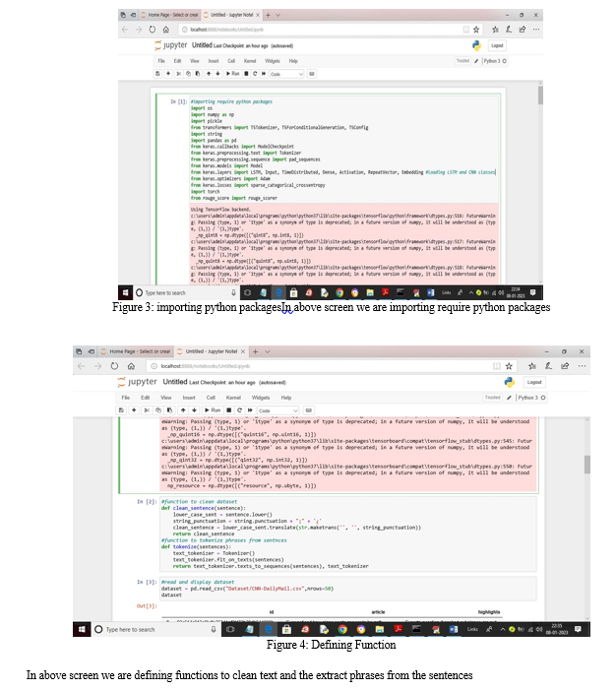The image size is (616, 690).
Task: Open Insert menu in lower notebook
Action: (x=189, y=398)
